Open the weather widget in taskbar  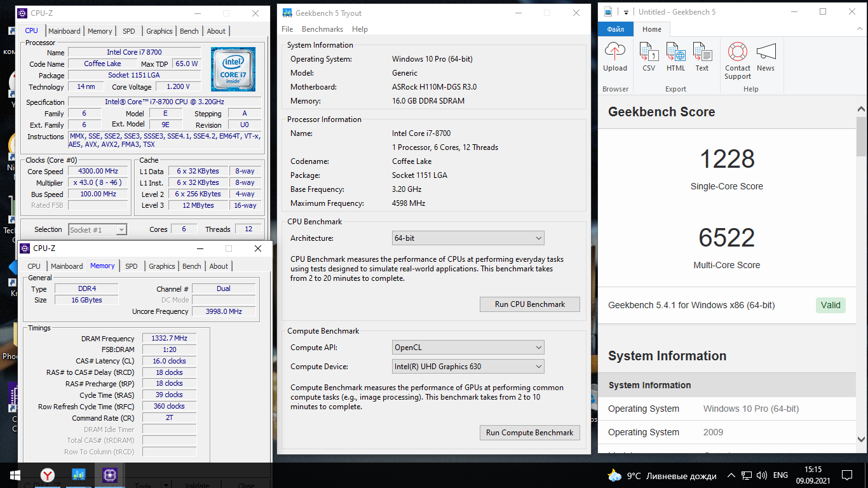(661, 475)
